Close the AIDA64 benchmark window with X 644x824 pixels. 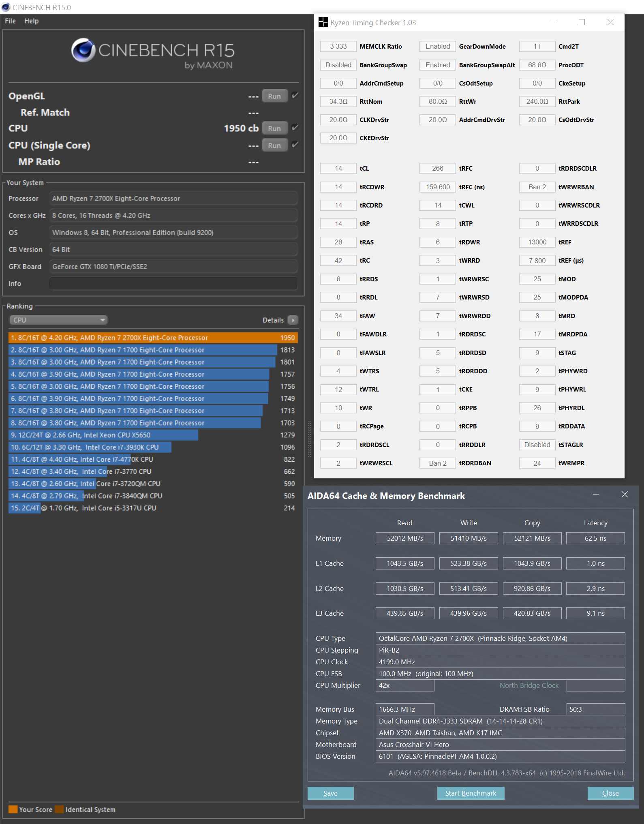[625, 494]
